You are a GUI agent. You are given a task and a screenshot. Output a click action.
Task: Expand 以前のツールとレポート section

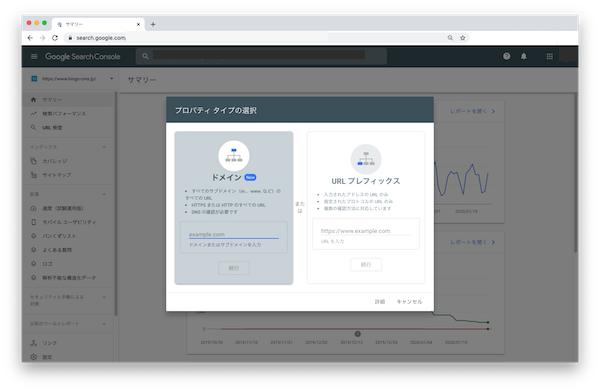tap(104, 324)
